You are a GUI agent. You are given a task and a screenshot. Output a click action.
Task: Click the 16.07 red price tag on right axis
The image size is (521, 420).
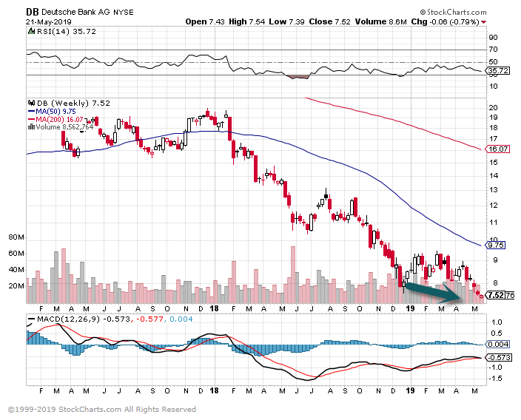[x=498, y=149]
